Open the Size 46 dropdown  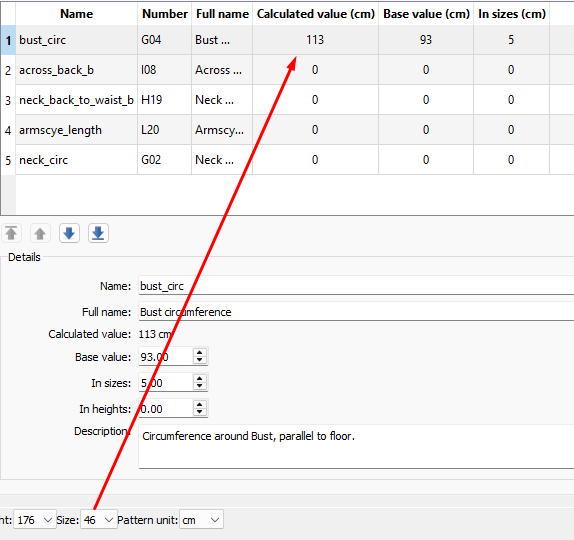coord(98,520)
